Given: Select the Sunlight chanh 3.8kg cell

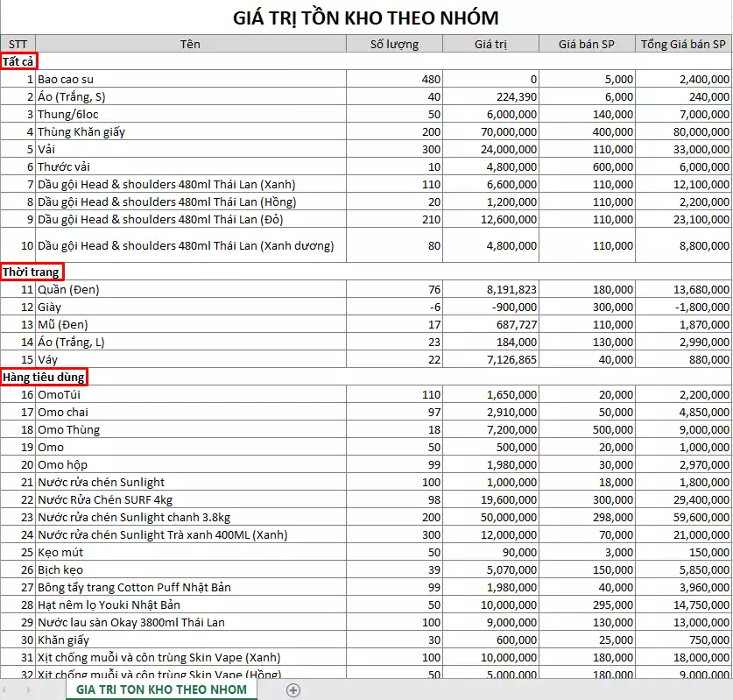Looking at the screenshot, I should 191,517.
